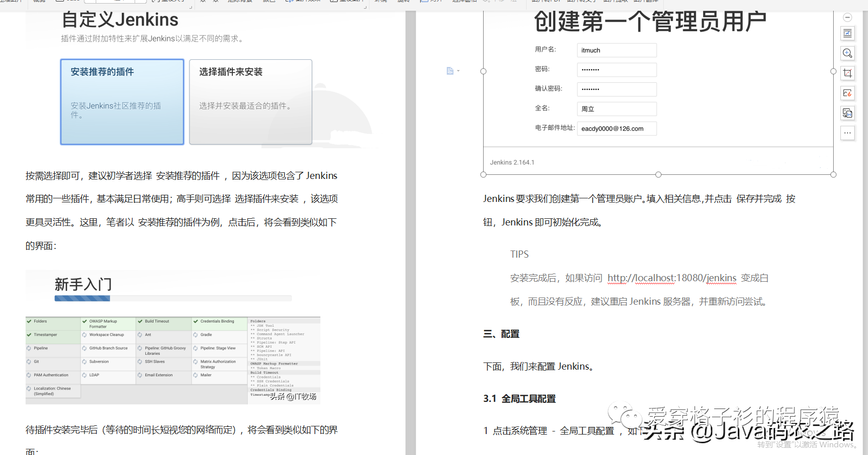Grab the right-middle resize handle of the selected image
868x455 pixels.
click(x=833, y=71)
